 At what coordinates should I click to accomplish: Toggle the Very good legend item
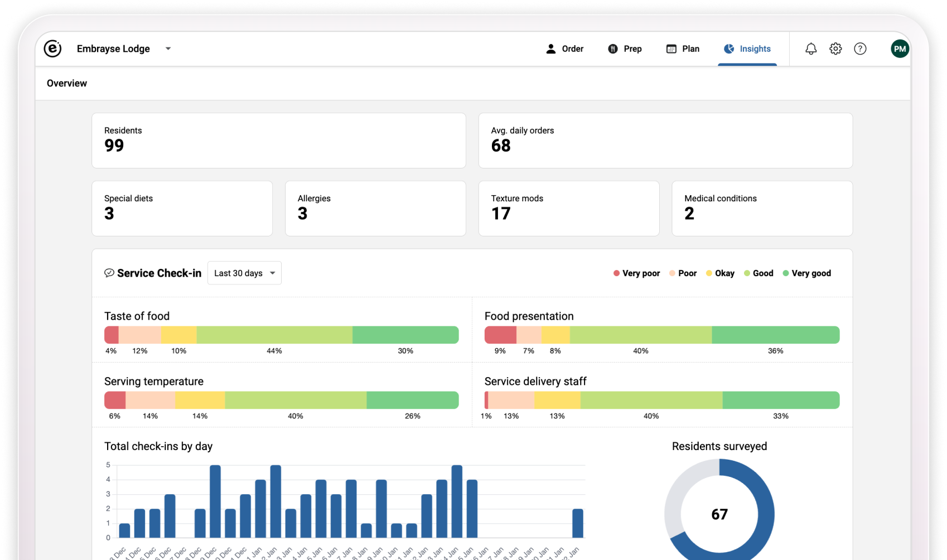806,273
